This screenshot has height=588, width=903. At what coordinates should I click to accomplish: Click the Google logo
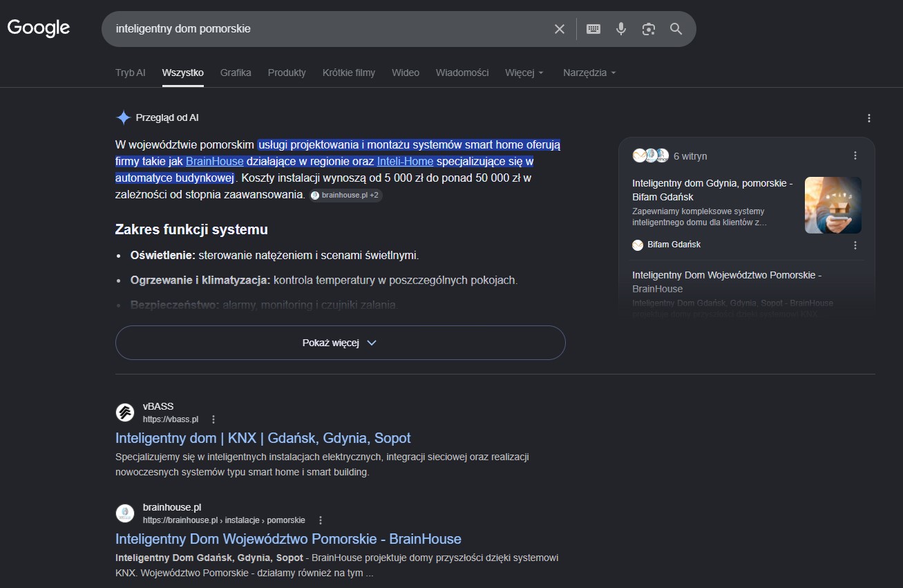pyautogui.click(x=39, y=28)
